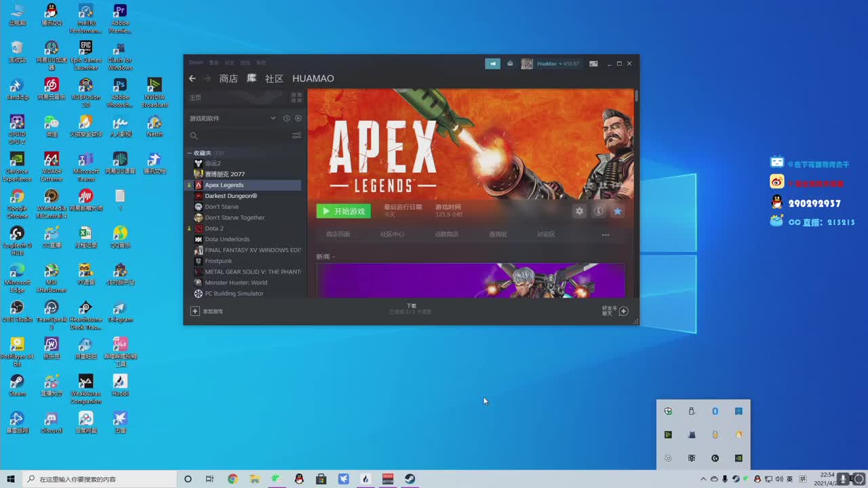Click the Steam icon on the taskbar
Screen dimensions: 868x488
[410, 479]
